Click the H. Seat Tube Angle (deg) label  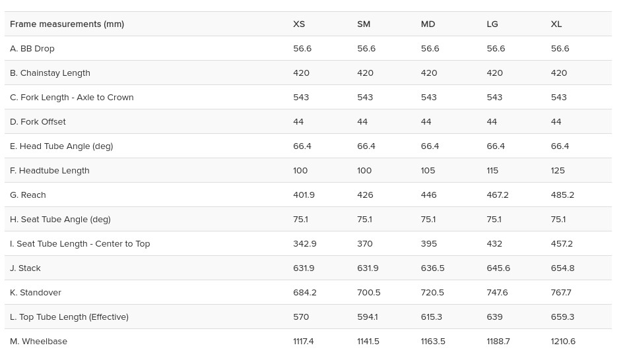(60, 220)
